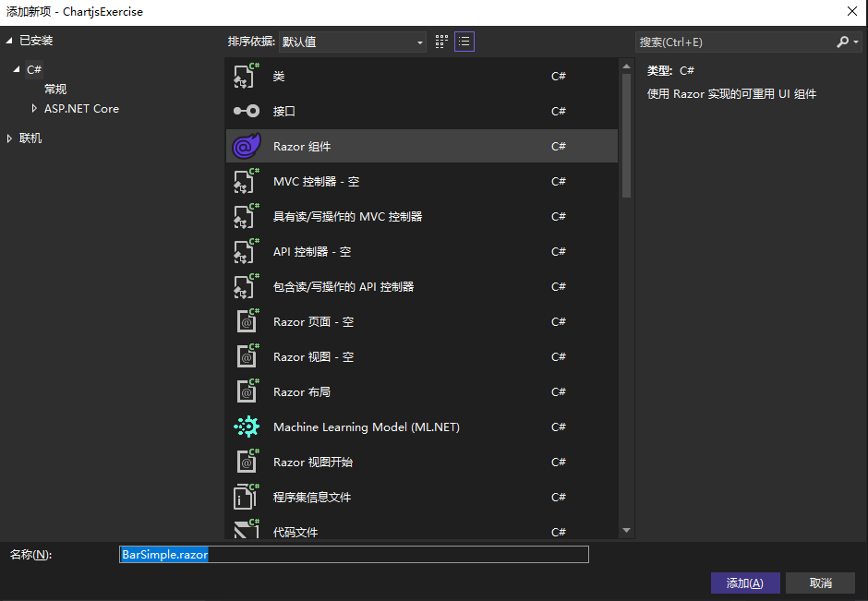
Task: Select the 'Razor 组件' template name
Action: pos(302,147)
